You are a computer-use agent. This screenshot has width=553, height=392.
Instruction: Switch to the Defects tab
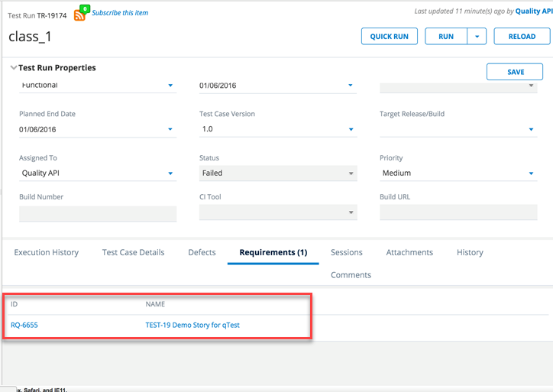(202, 253)
